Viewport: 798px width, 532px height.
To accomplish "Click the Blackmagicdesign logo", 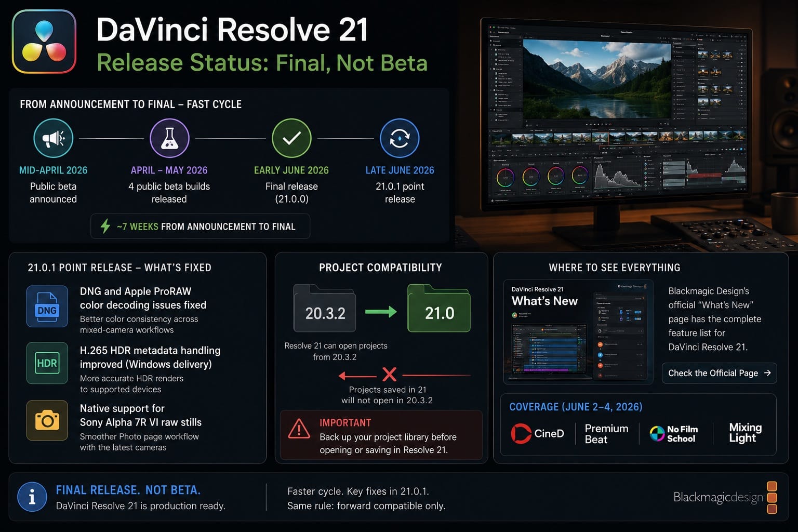I will coord(725,497).
